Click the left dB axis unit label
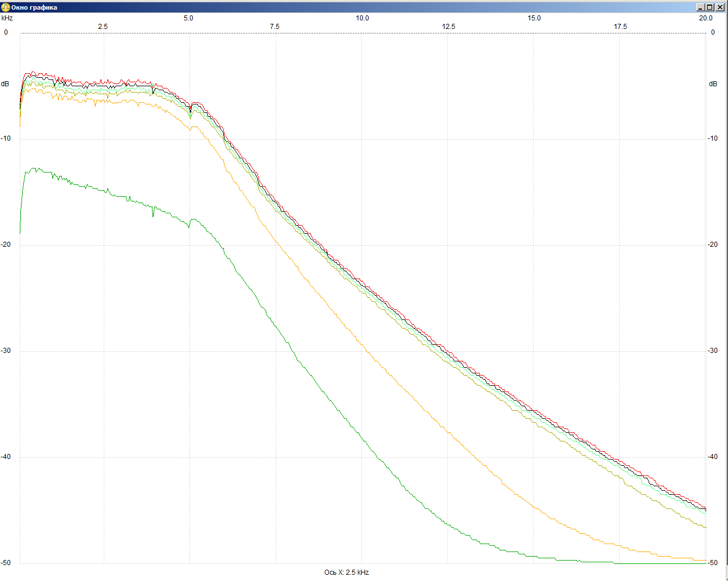 pyautogui.click(x=5, y=84)
